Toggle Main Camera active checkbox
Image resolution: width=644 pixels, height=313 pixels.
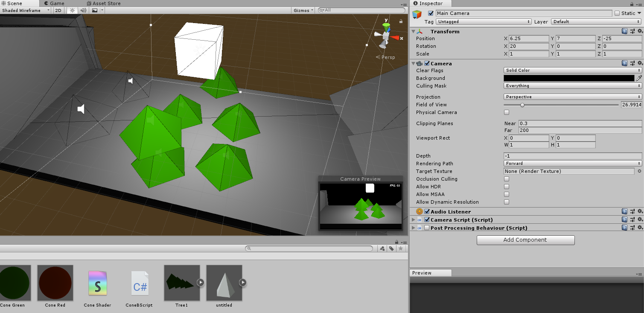431,13
